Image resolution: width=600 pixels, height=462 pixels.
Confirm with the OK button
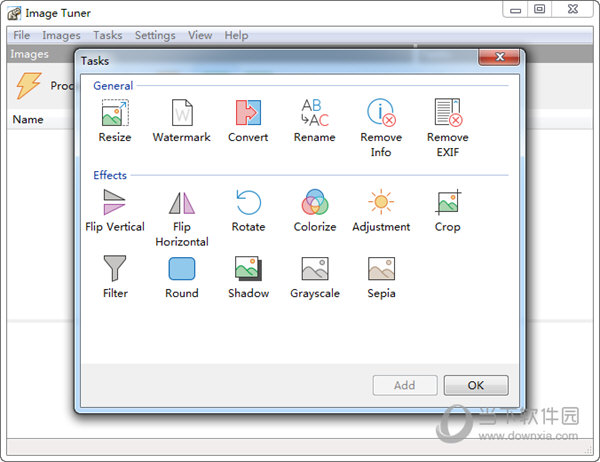coord(476,385)
